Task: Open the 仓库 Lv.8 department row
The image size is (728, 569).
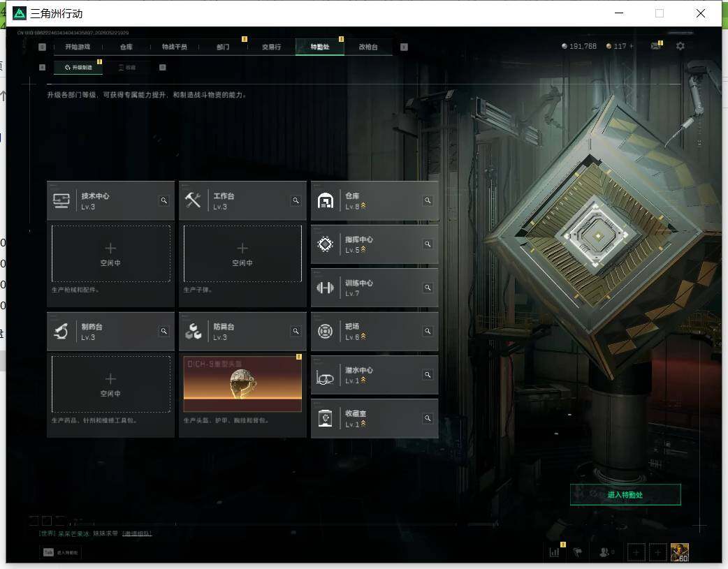Action: coord(374,200)
